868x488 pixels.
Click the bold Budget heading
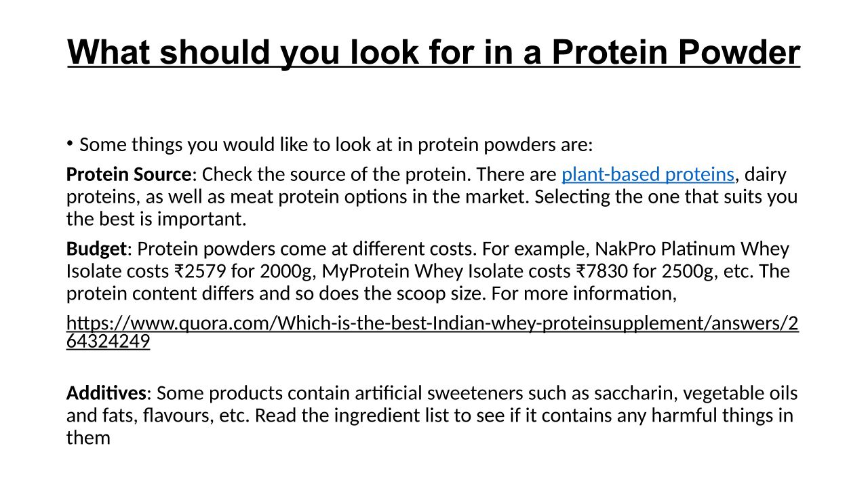96,249
